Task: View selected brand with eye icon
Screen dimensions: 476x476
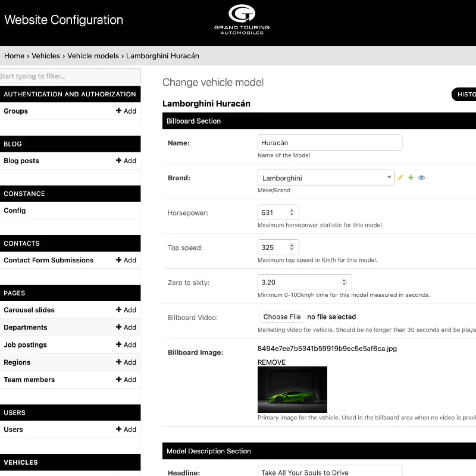Action: (x=421, y=177)
